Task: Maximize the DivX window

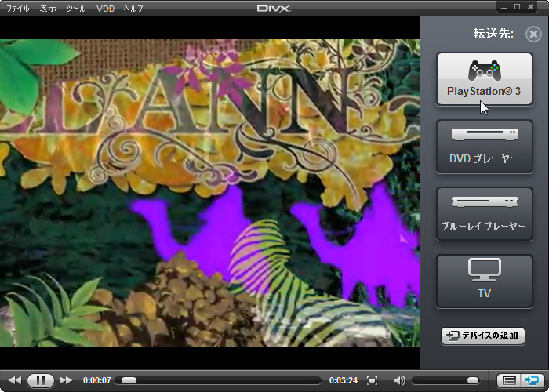Action: point(518,7)
